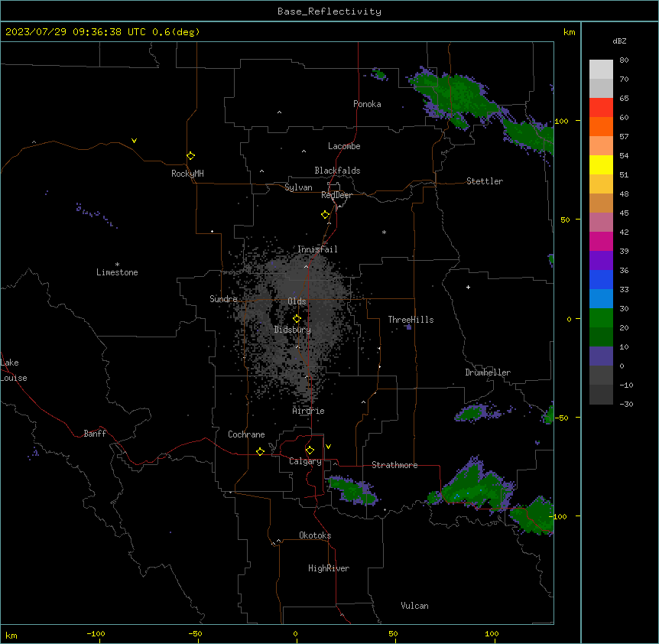
Task: Select the yellow diamond marker right of Cochrane
Action: click(260, 451)
